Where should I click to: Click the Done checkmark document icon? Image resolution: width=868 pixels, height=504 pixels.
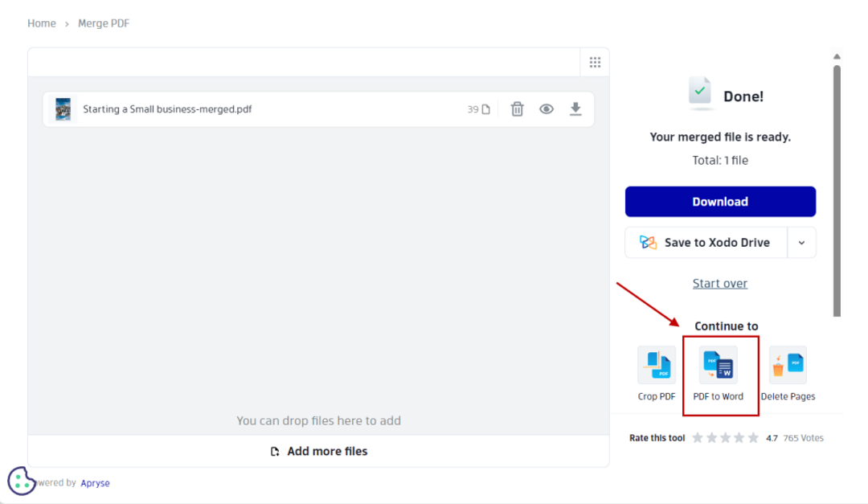click(x=700, y=92)
